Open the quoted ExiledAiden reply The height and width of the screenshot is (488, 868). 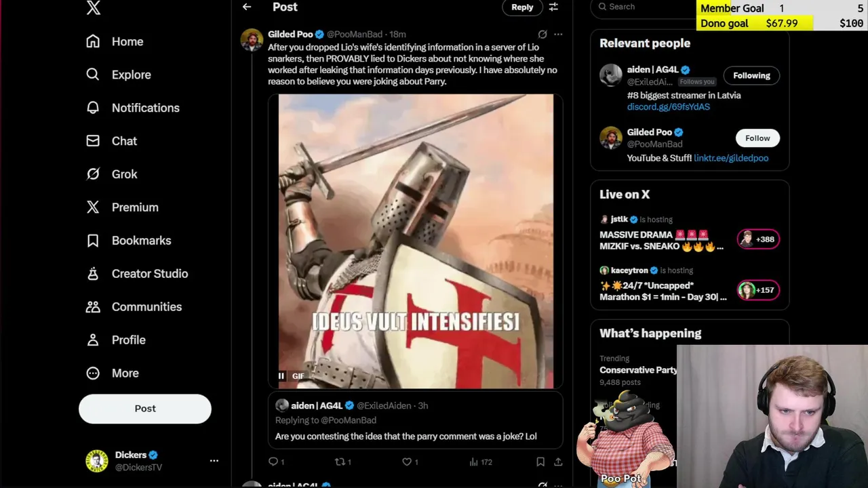click(415, 421)
